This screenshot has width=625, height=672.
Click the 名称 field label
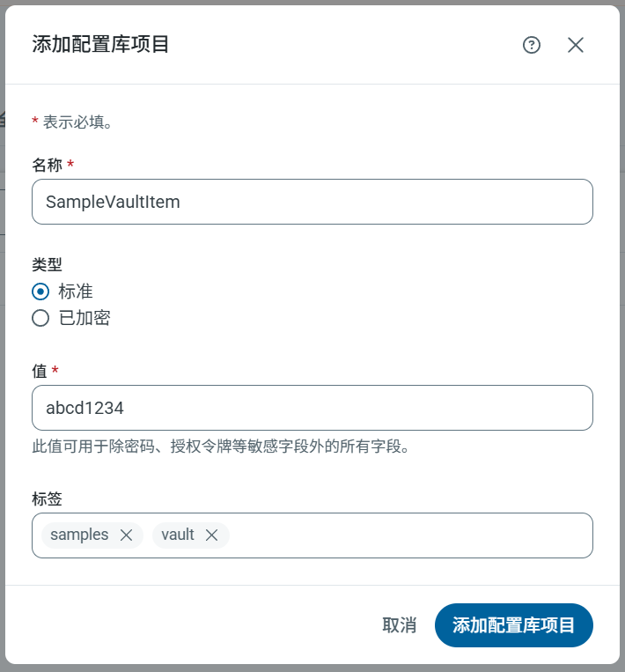[47, 165]
